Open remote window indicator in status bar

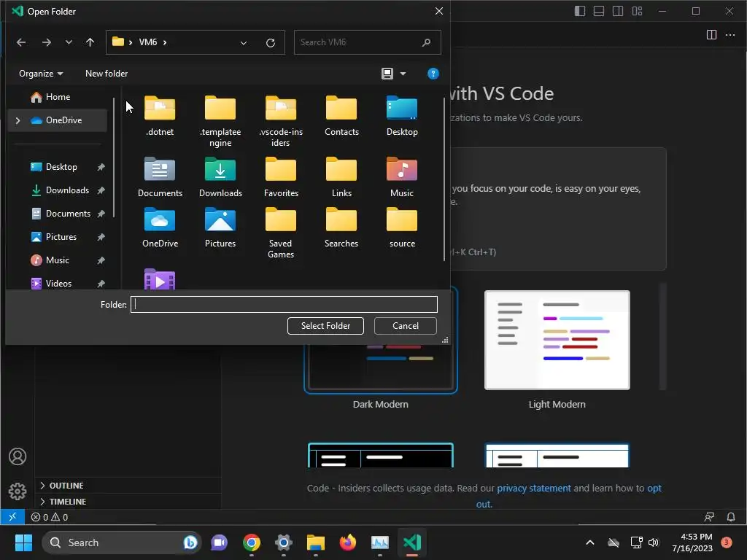[12, 517]
